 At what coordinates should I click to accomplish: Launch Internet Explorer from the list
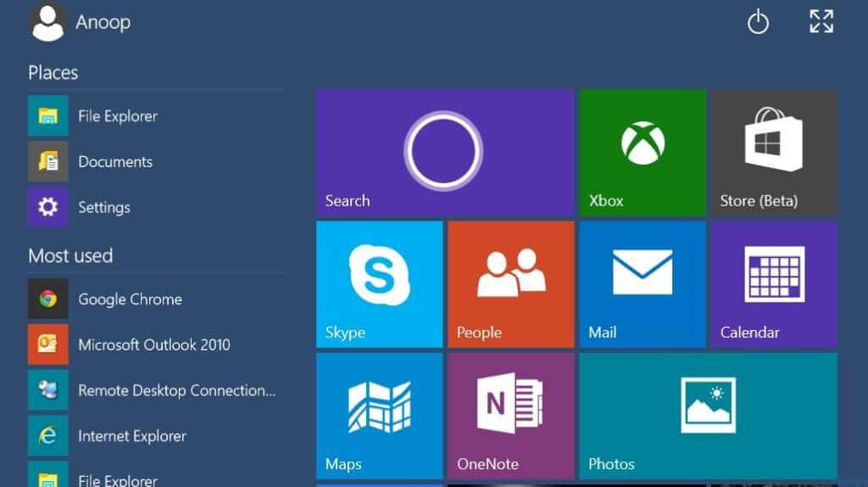156,436
